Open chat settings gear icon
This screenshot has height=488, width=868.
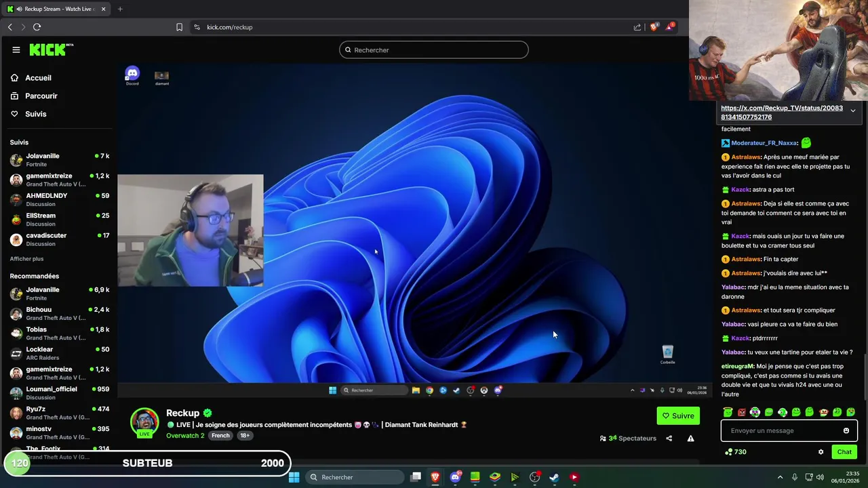coord(821,452)
